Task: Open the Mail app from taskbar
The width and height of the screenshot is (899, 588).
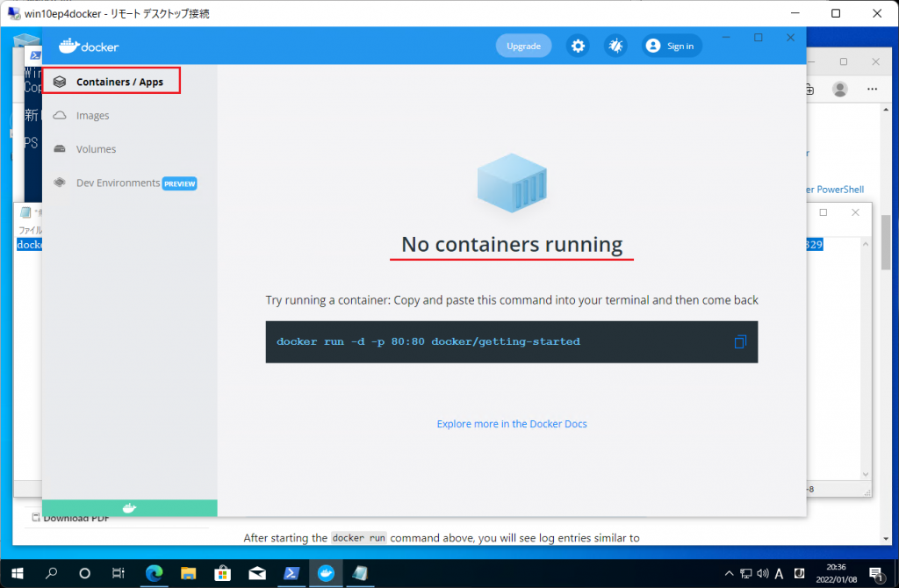Action: pos(257,573)
